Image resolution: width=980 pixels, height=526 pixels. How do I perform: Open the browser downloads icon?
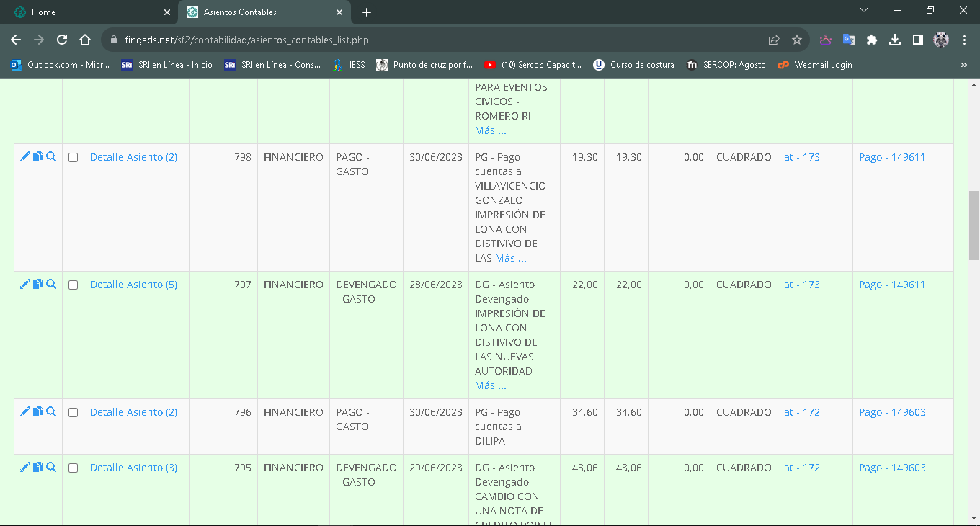pos(895,40)
